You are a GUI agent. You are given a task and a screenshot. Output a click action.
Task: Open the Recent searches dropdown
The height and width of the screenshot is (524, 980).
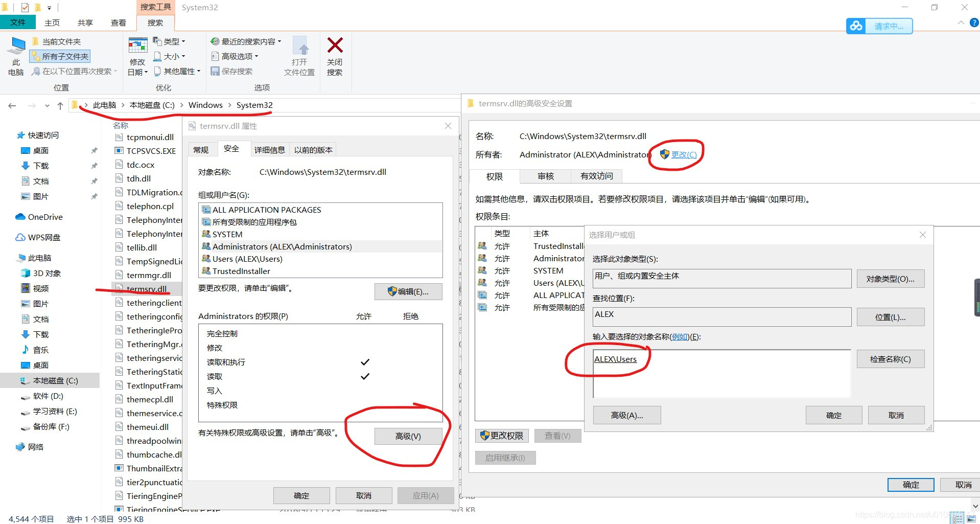tap(246, 41)
